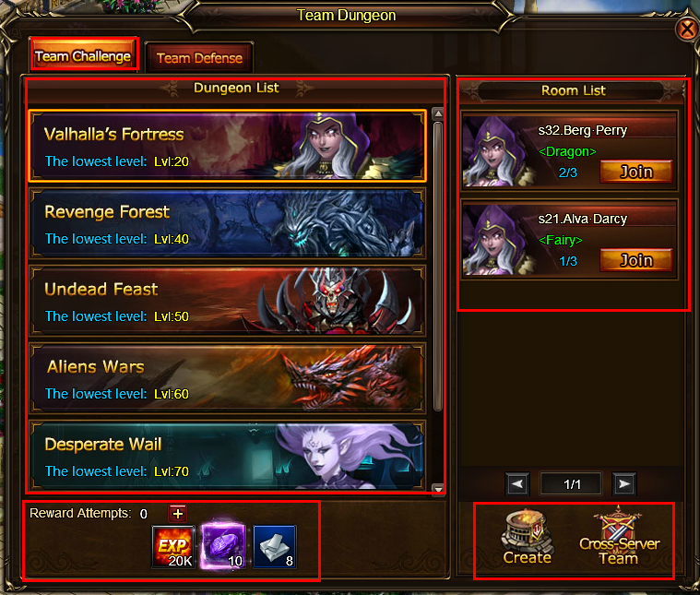Viewport: 700px width, 595px height.
Task: Add reward attempts with plus icon
Action: click(178, 513)
